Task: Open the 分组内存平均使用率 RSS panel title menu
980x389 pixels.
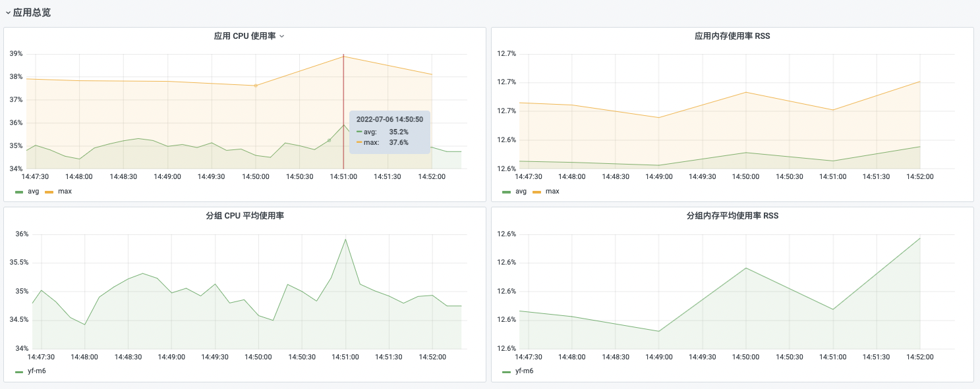Action: [732, 216]
